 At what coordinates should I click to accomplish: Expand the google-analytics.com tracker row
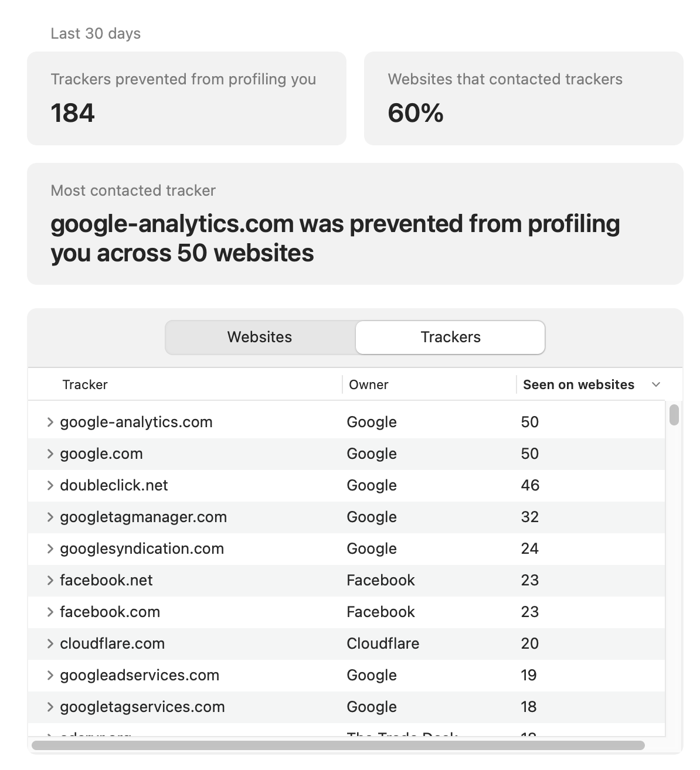[x=50, y=422]
